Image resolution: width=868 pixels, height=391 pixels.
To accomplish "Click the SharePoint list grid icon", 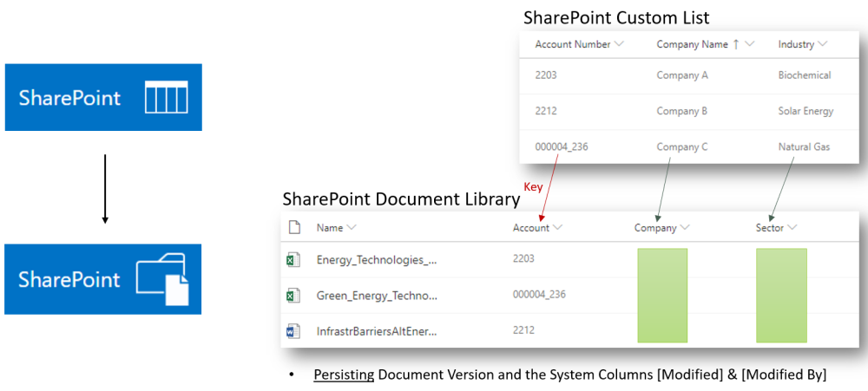I will 166,98.
